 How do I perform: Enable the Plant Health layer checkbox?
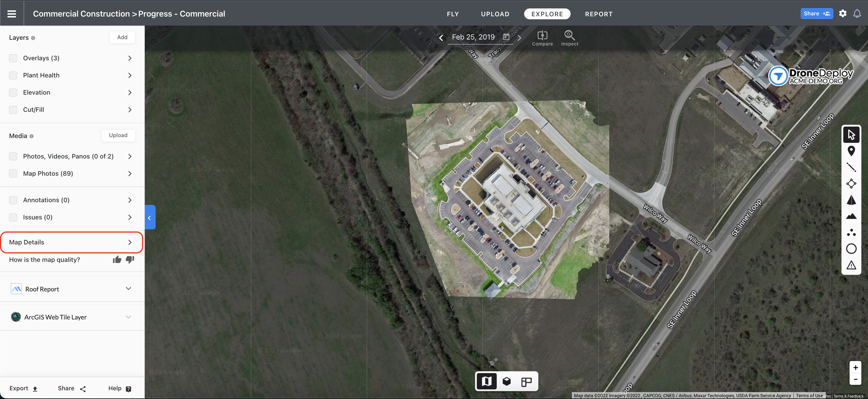point(13,75)
